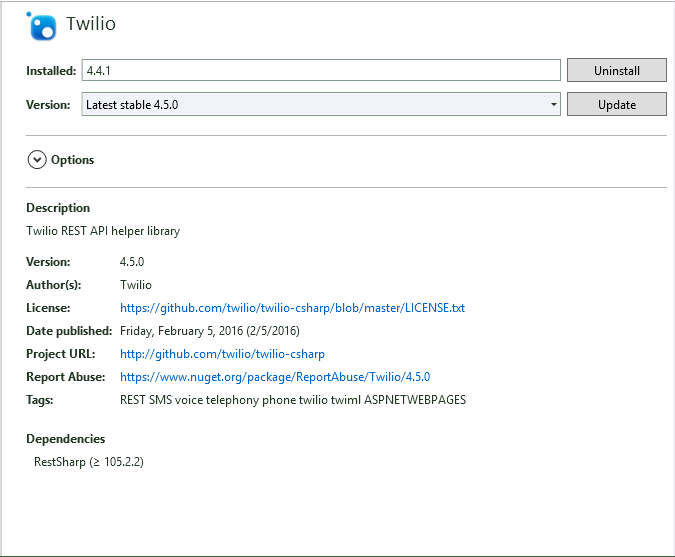
Task: Click the RestSharp dependency entry
Action: (x=89, y=462)
